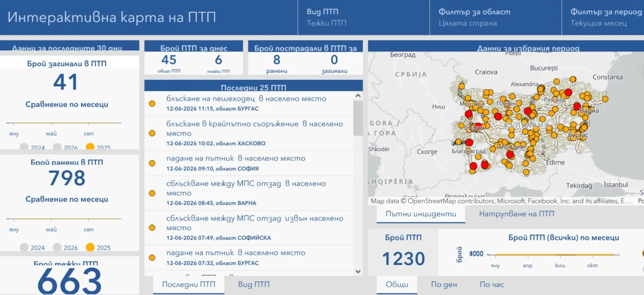This screenshot has height=295, width=644.
Task: Click the orange marker for Хасково accident entry
Action: (x=152, y=133)
